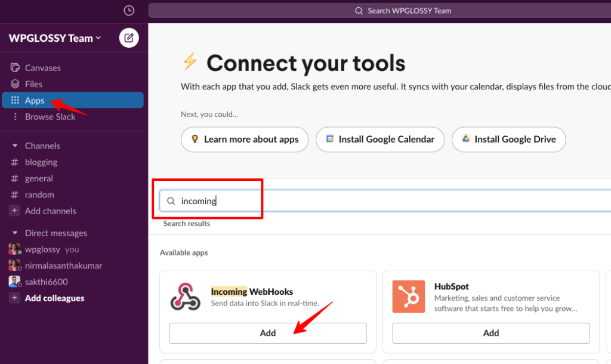611x364 pixels.
Task: Open the history clock icon
Action: 129,11
